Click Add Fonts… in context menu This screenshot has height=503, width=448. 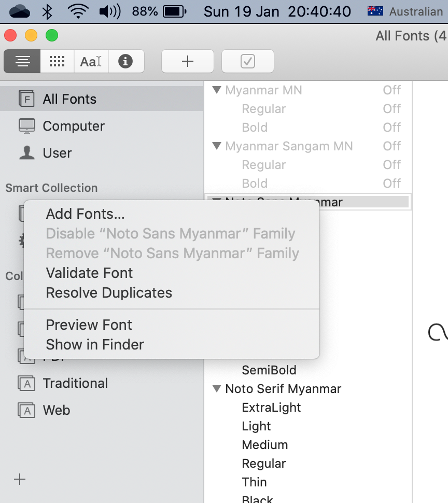coord(85,214)
